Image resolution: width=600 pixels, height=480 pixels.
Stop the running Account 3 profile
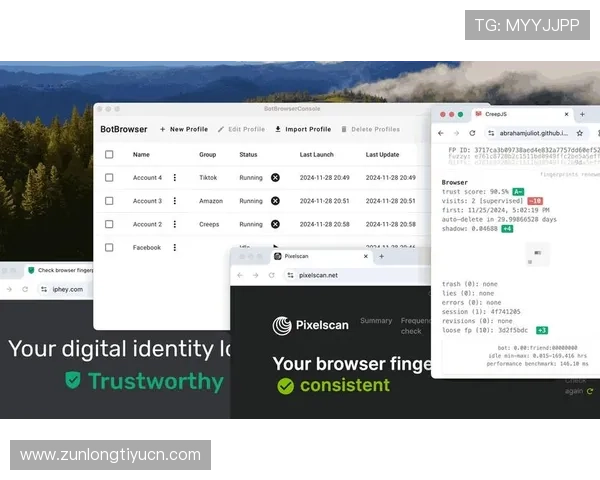click(x=275, y=201)
